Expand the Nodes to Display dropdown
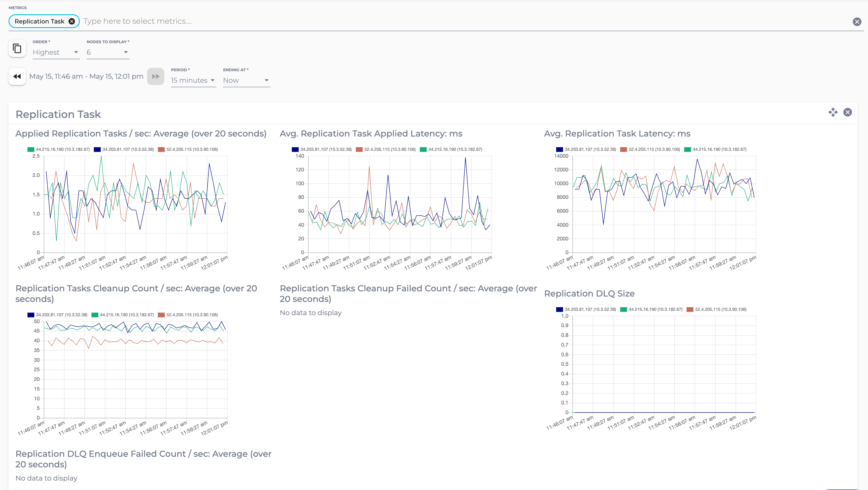The image size is (868, 490). tap(108, 52)
